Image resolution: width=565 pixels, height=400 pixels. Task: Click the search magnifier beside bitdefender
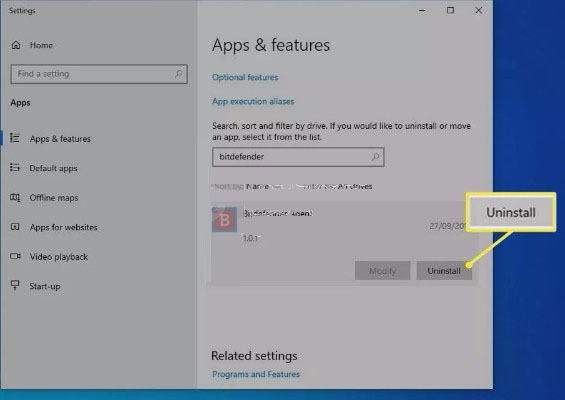click(x=375, y=157)
